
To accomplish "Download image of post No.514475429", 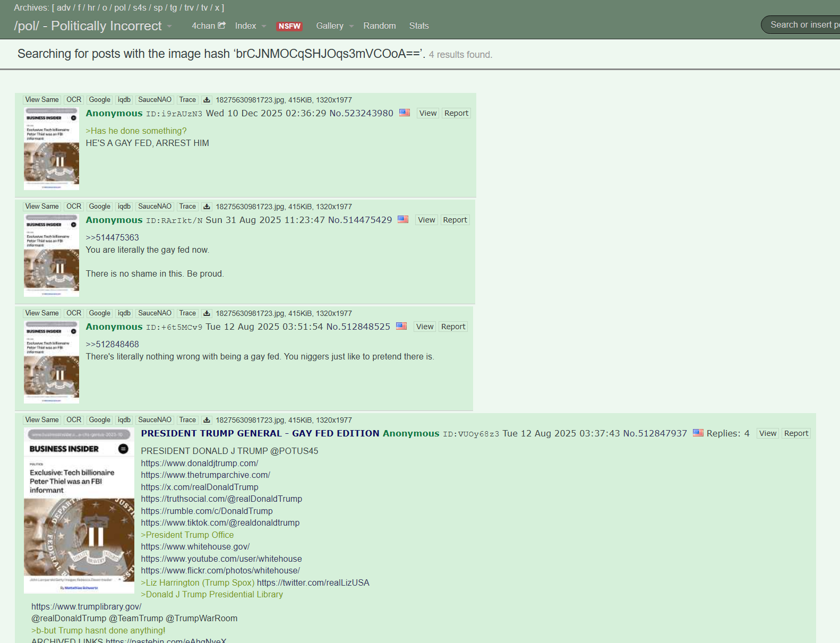I will [x=207, y=207].
